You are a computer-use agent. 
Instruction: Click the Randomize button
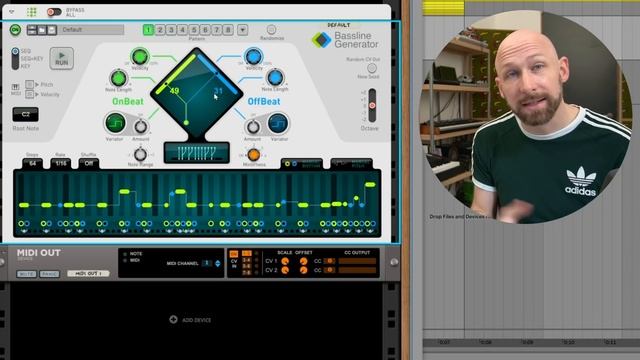[271, 29]
